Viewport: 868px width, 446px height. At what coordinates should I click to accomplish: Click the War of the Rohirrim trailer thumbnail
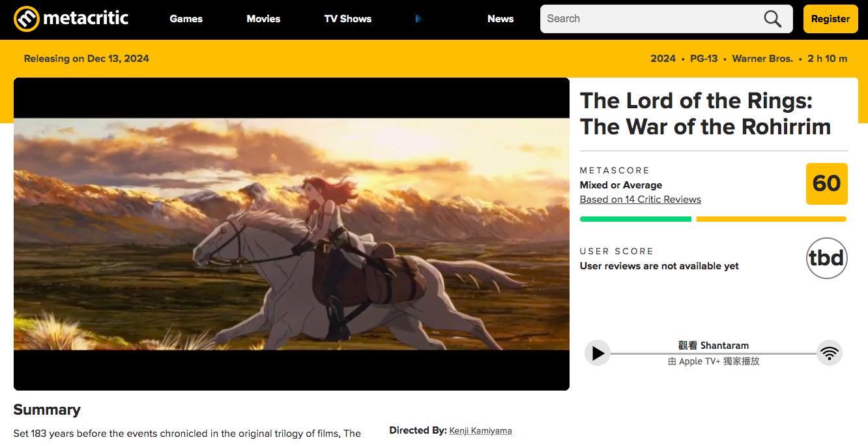click(291, 234)
